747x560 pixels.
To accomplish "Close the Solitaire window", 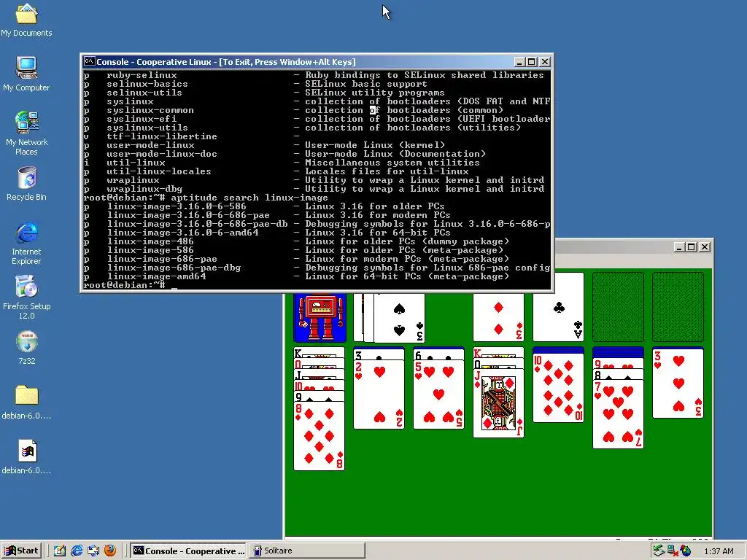I will click(705, 246).
